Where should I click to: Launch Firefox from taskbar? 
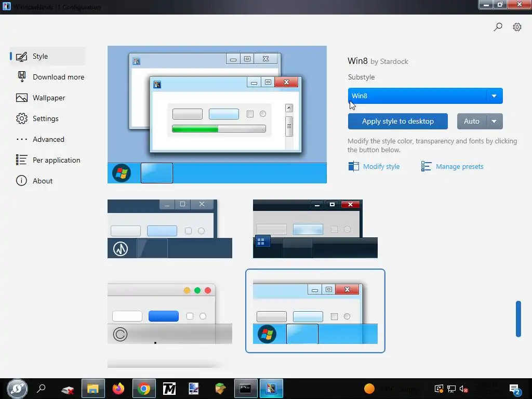point(118,389)
